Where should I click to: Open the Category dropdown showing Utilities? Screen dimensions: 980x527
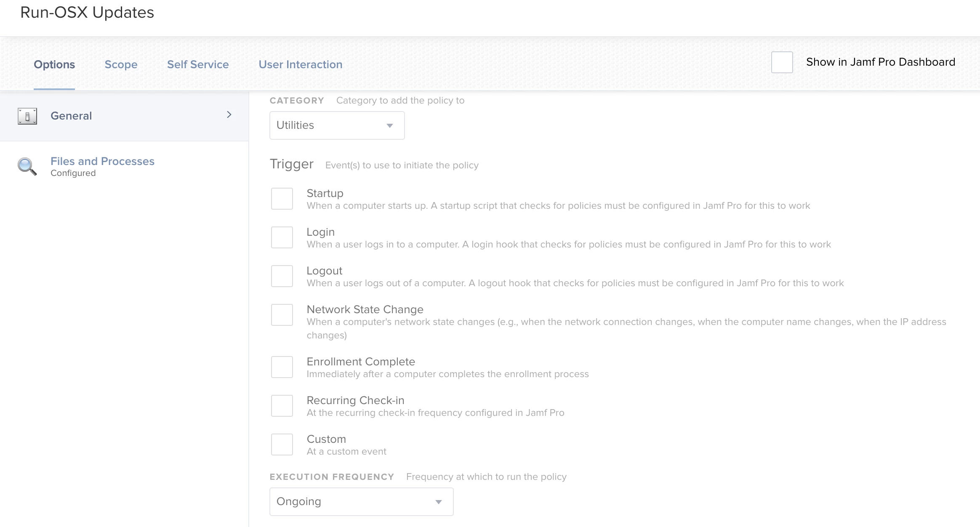click(337, 125)
